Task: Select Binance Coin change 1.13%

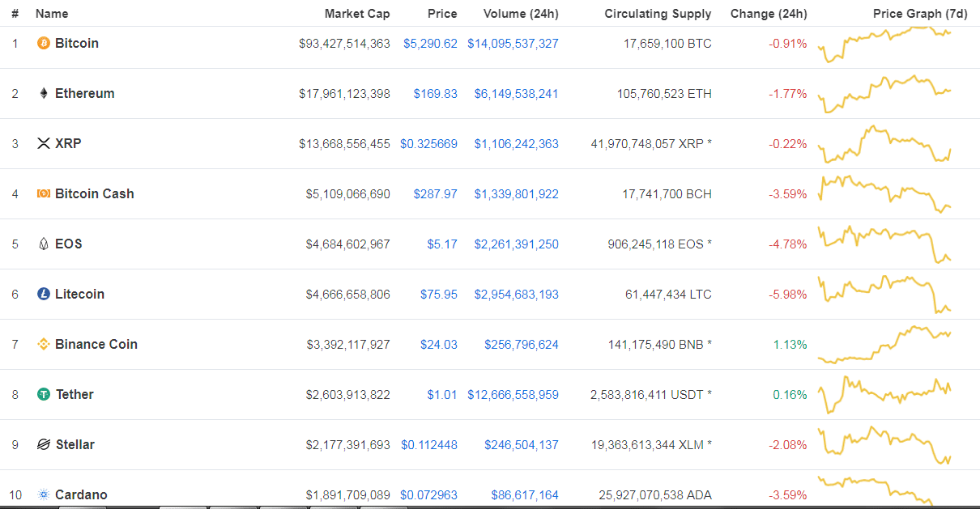Action: (x=790, y=344)
